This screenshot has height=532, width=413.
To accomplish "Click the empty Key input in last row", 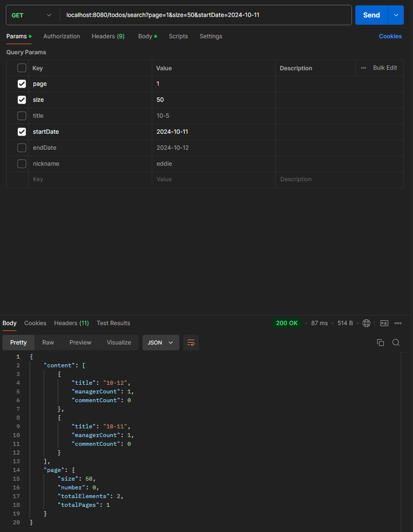I will (90, 179).
